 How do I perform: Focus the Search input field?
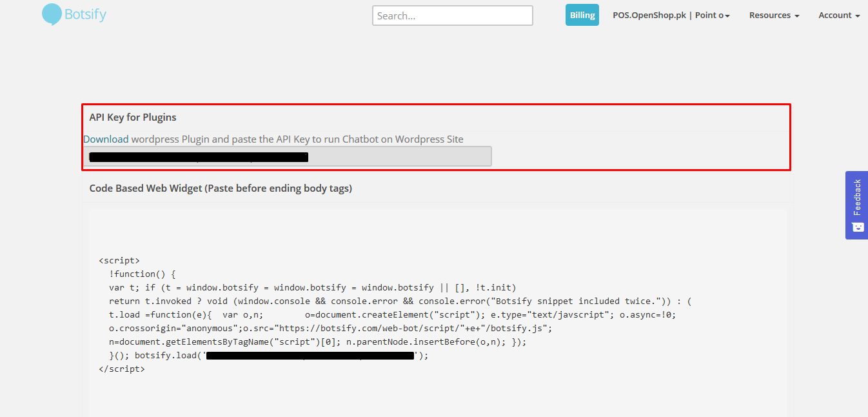click(x=453, y=15)
